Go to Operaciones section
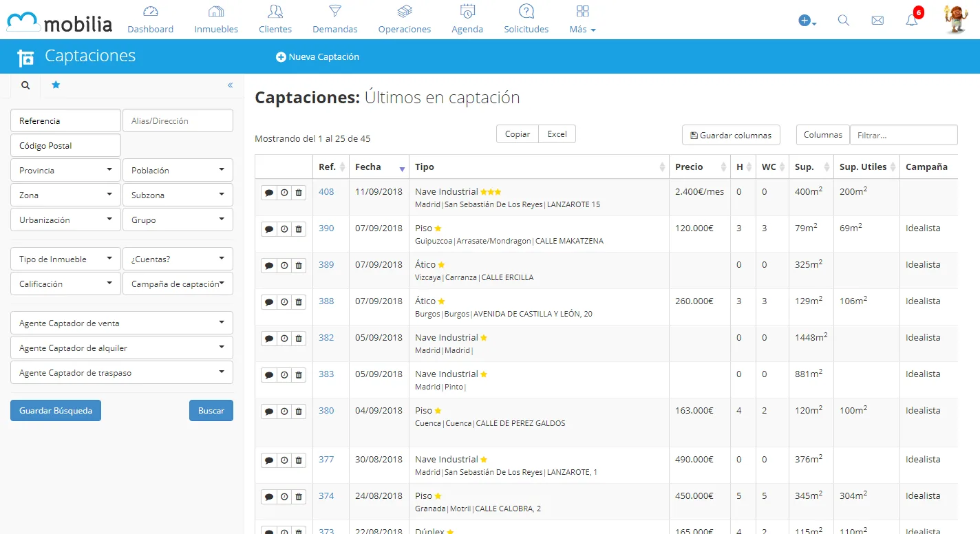 [405, 19]
